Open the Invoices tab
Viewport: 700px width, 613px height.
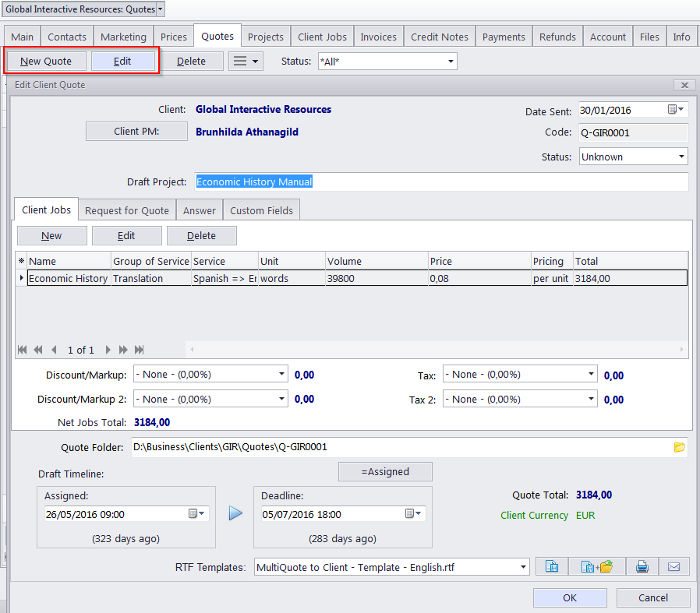click(x=378, y=37)
